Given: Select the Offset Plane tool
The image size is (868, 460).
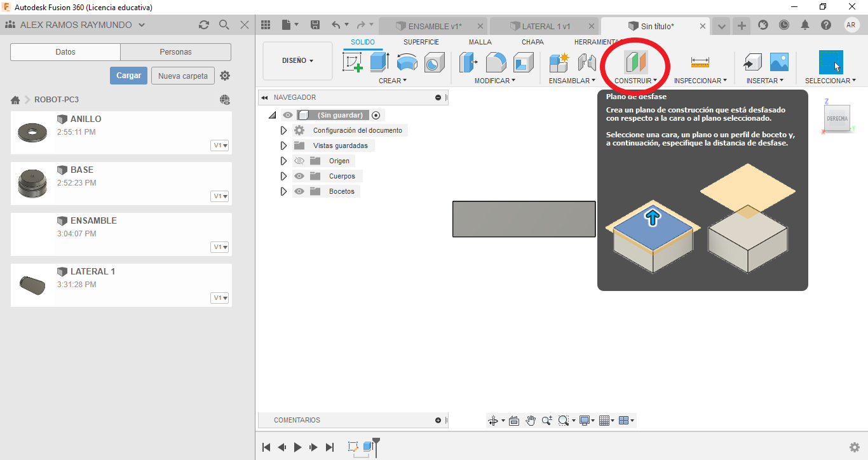Looking at the screenshot, I should tap(636, 62).
